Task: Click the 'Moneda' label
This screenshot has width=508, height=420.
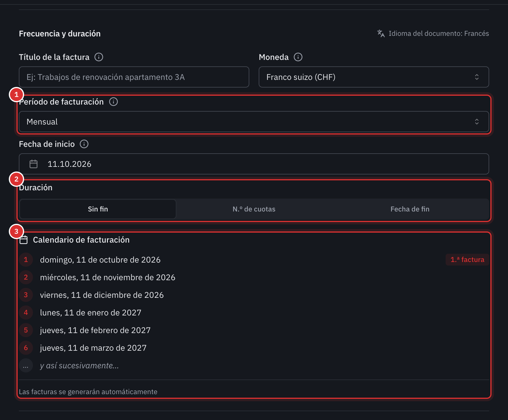Action: coord(274,57)
